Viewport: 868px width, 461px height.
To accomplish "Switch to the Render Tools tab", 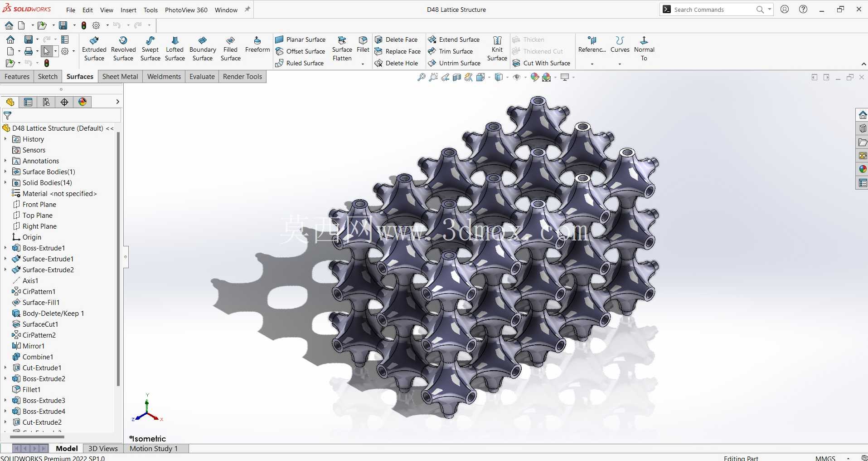I will coord(242,77).
